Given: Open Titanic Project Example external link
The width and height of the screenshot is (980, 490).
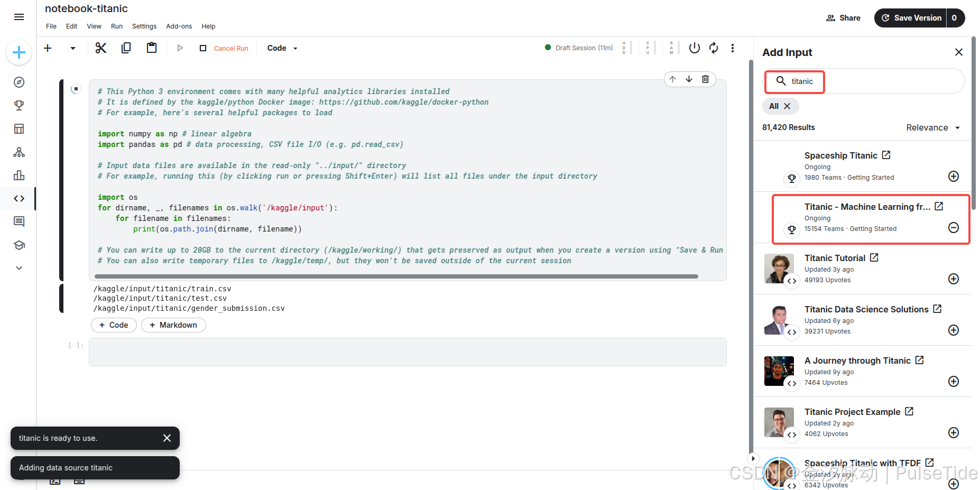Looking at the screenshot, I should coord(909,412).
